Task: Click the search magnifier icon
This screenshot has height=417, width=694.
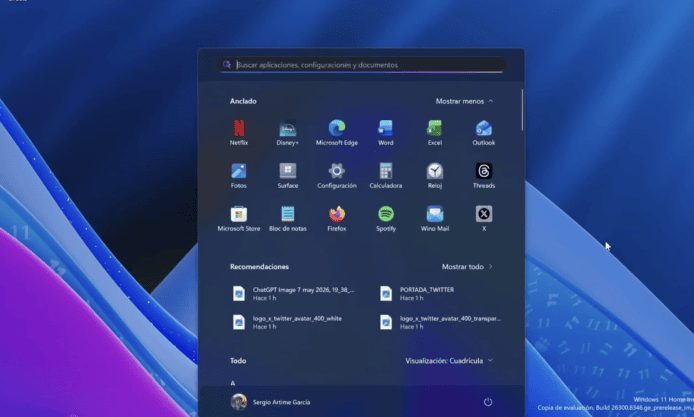Action: coord(227,65)
